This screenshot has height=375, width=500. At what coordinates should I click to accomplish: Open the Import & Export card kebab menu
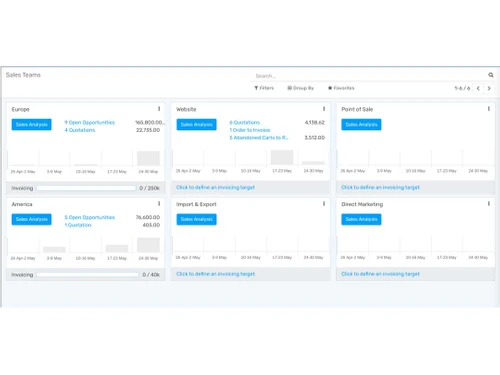point(324,203)
